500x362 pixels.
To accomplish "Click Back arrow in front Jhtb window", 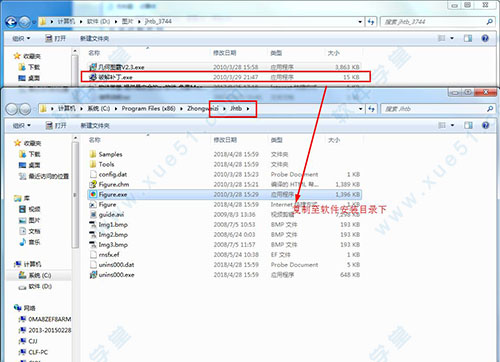I will [12, 109].
